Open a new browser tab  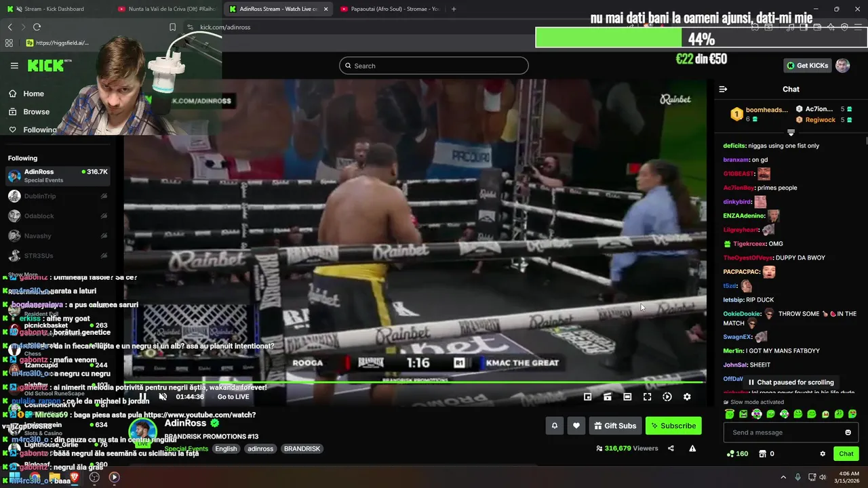[454, 9]
